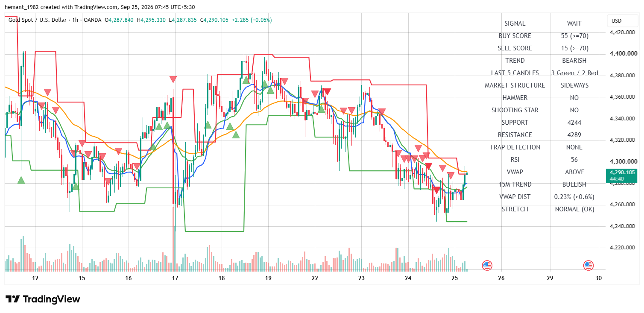Click the SIDEWAYS market structure value
This screenshot has height=313, width=644.
pyautogui.click(x=574, y=85)
